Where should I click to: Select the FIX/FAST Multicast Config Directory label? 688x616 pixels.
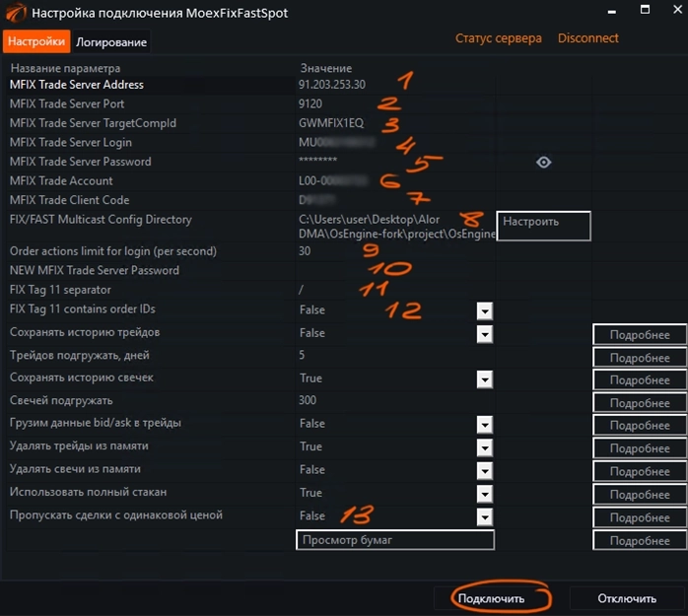(x=101, y=220)
